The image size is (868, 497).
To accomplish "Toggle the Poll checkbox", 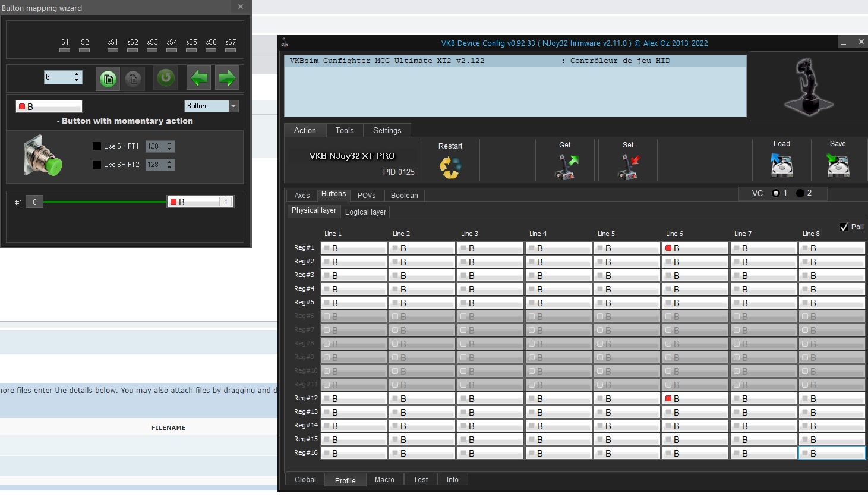I will click(844, 227).
